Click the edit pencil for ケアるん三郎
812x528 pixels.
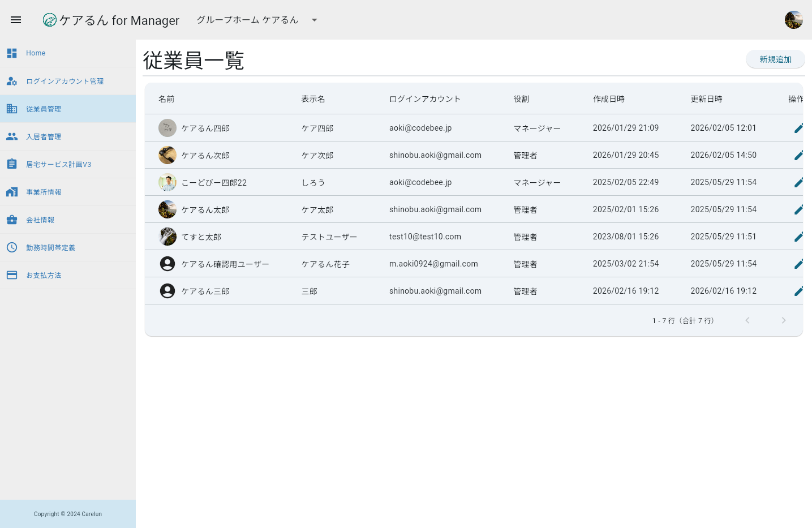798,291
